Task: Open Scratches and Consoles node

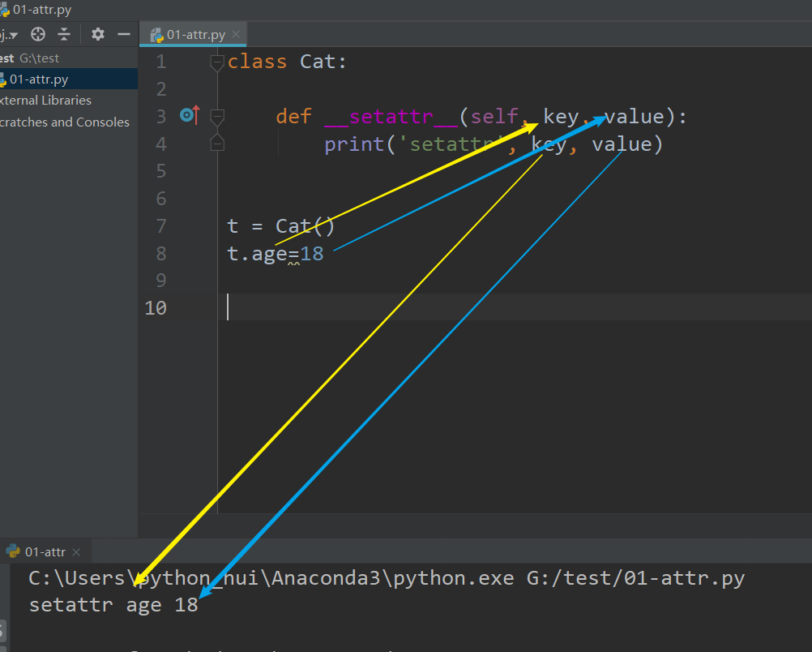Action: 65,122
